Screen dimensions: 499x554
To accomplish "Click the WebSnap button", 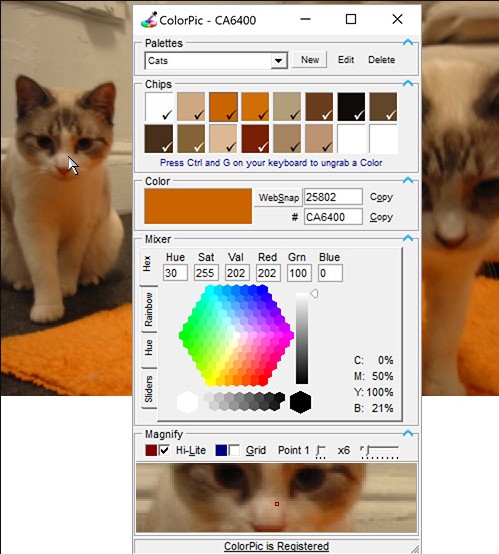I will [278, 198].
